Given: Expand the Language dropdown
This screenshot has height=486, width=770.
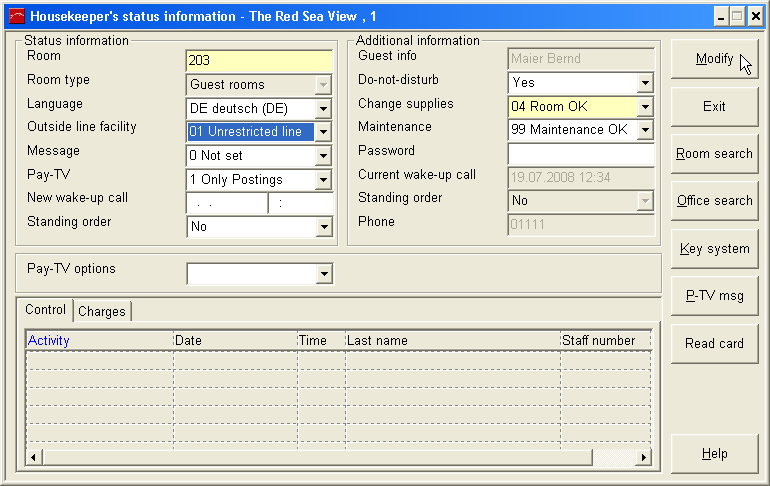Looking at the screenshot, I should tap(323, 109).
